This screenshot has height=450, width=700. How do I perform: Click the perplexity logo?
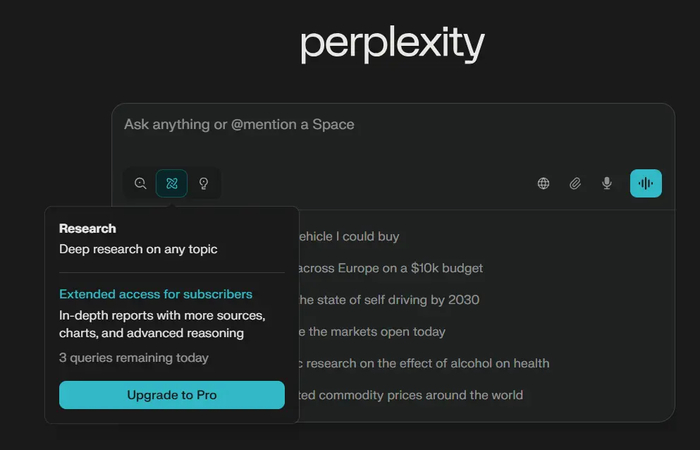(392, 44)
